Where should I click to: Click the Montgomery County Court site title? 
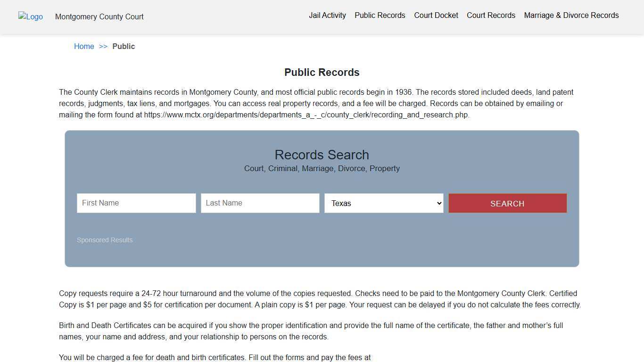(99, 16)
